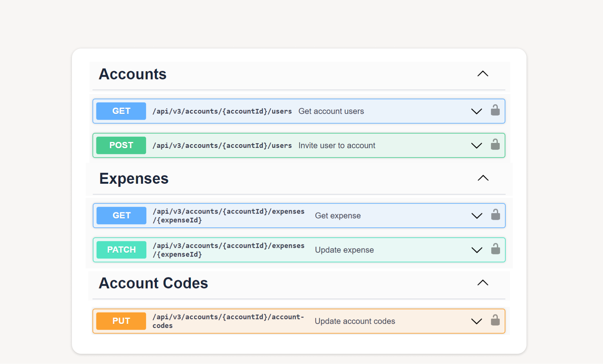Collapse the Accounts section chevron
The width and height of the screenshot is (603, 364).
coord(483,74)
